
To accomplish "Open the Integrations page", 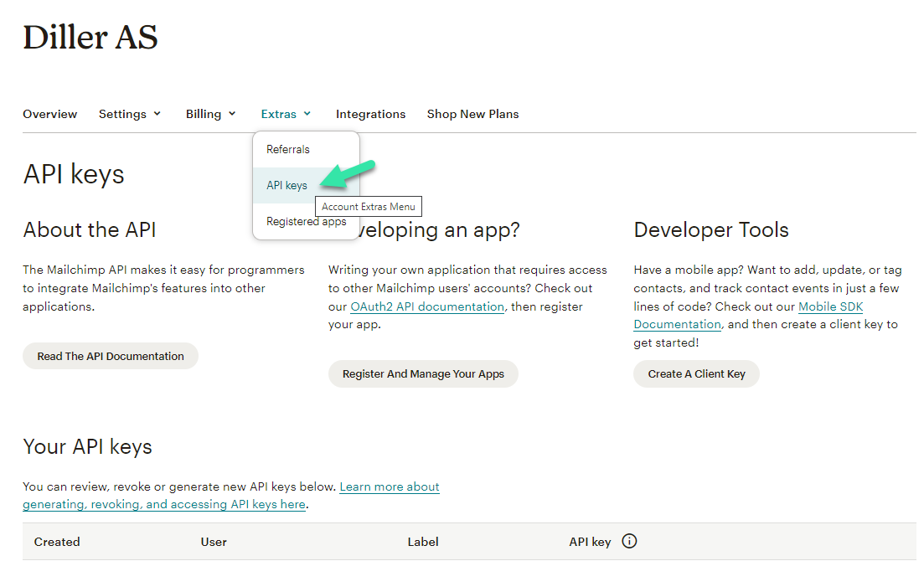I will pyautogui.click(x=370, y=113).
